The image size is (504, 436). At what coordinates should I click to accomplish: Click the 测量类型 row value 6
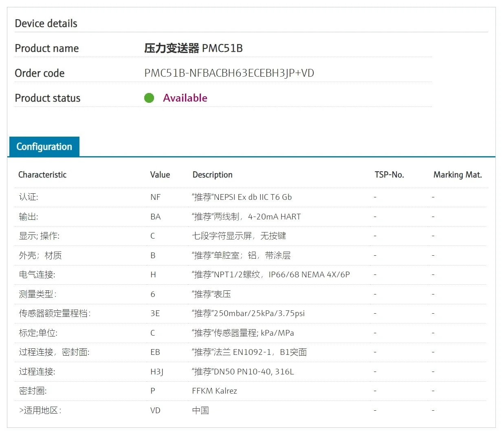click(153, 294)
